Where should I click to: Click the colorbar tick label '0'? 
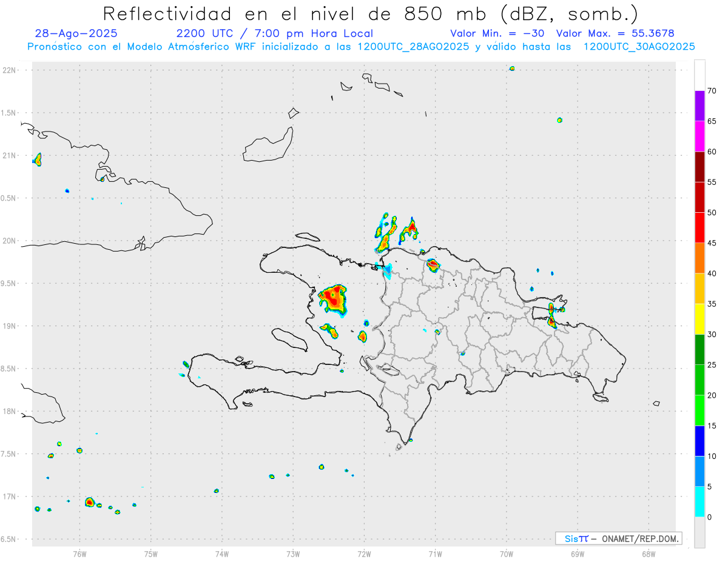[x=710, y=517]
